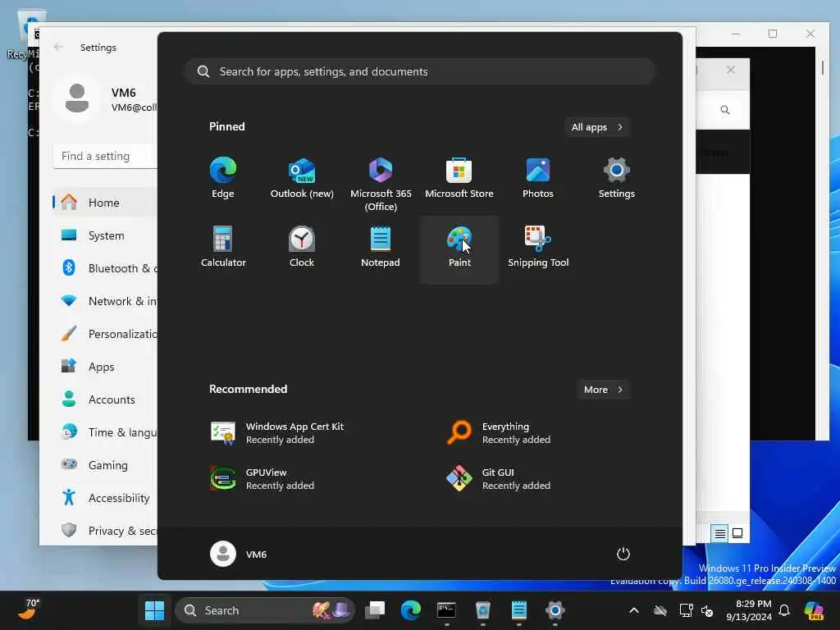Screen dimensions: 840x630
Task: Open VM6 account profile picture in Settings
Action: (x=76, y=98)
